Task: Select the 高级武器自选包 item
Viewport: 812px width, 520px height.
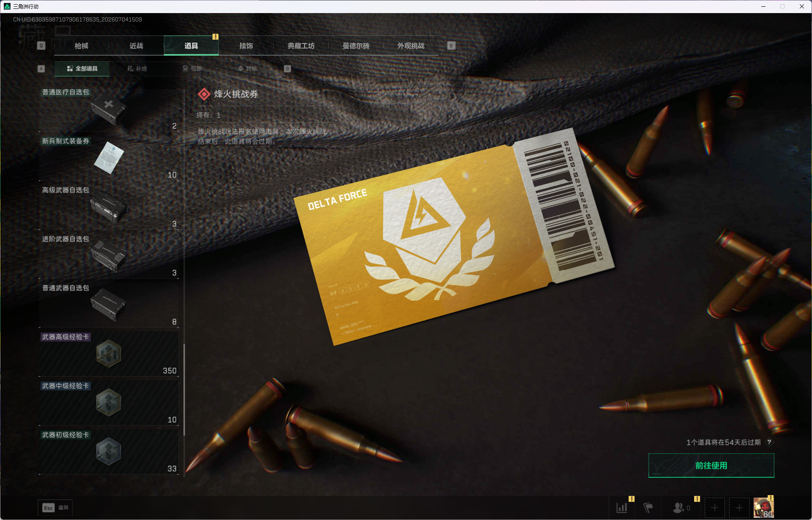Action: [109, 208]
